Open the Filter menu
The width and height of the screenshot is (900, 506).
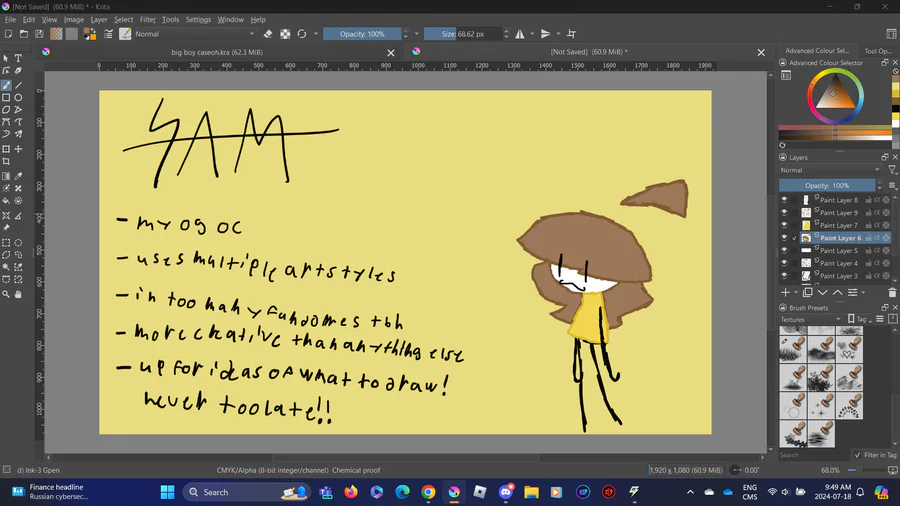pos(147,19)
